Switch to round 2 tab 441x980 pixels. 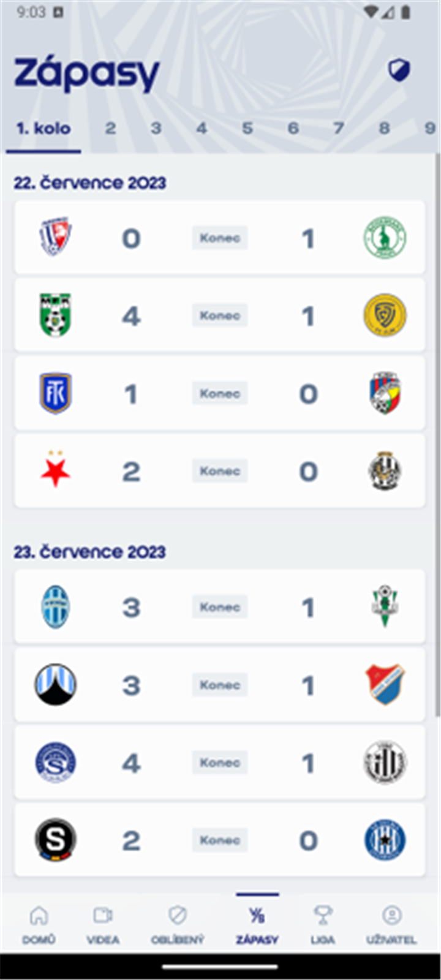[x=110, y=129]
